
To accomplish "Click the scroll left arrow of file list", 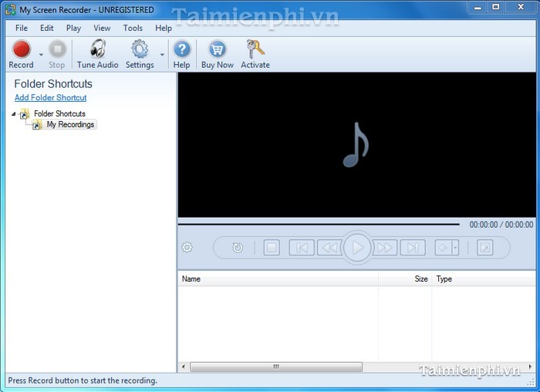I will tap(184, 367).
